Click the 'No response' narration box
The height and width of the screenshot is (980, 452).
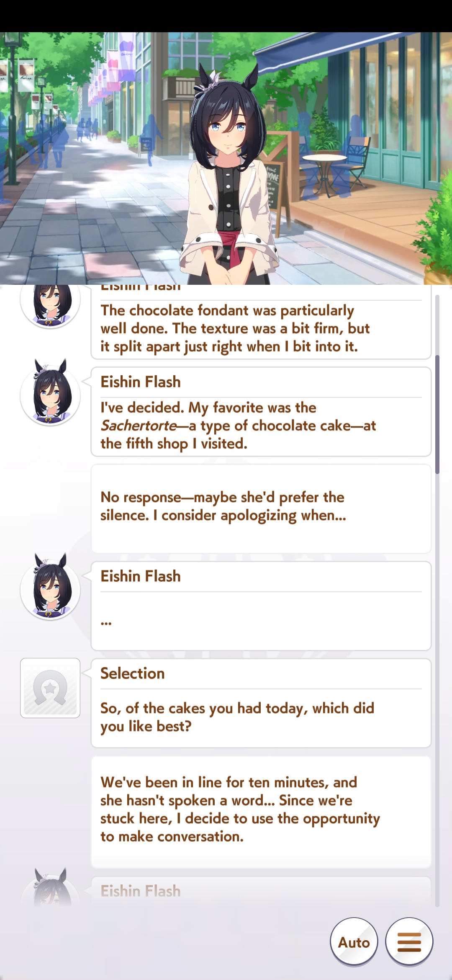pos(261,509)
